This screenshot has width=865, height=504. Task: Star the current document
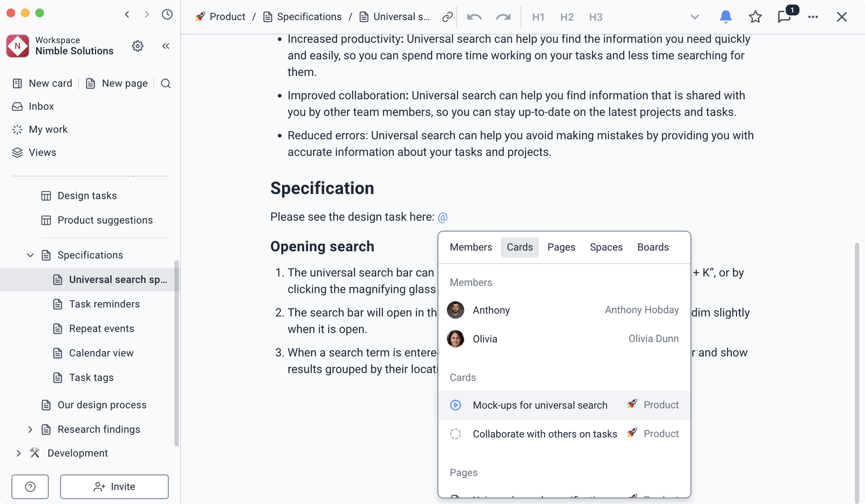[x=755, y=17]
